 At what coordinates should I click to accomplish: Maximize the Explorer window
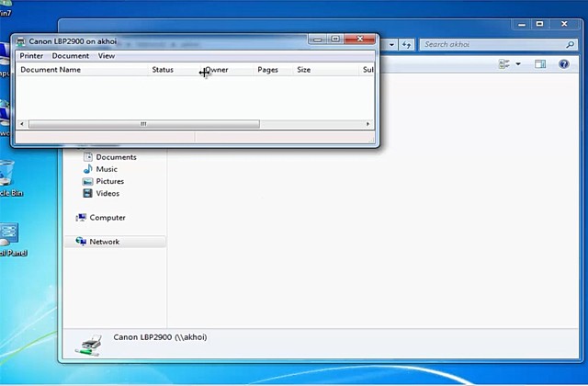click(x=539, y=25)
